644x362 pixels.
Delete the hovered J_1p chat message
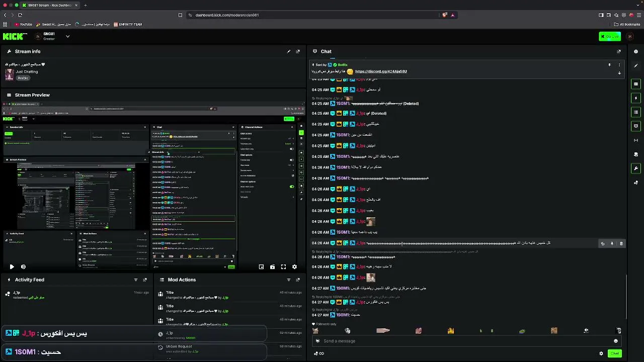pos(621,243)
